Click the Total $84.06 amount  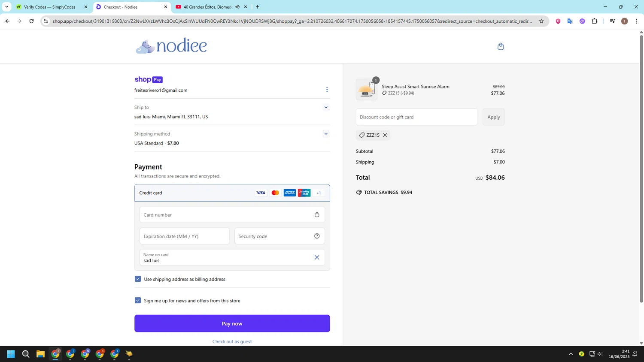495,178
